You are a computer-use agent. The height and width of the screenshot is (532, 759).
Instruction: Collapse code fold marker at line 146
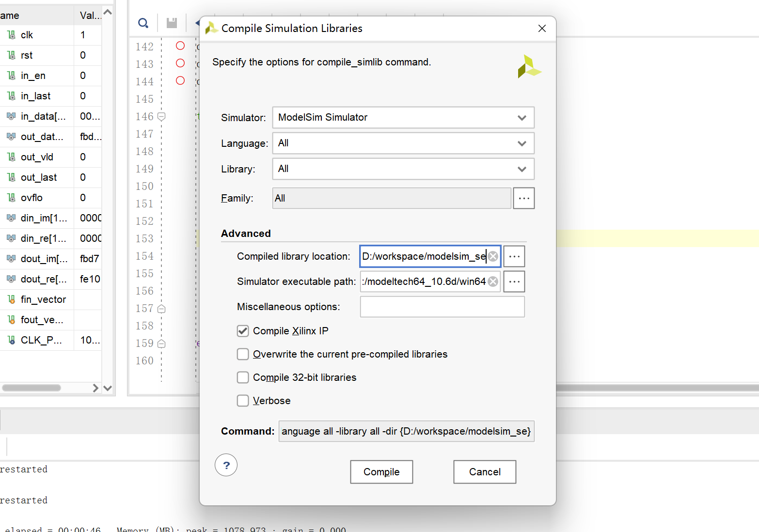point(162,116)
